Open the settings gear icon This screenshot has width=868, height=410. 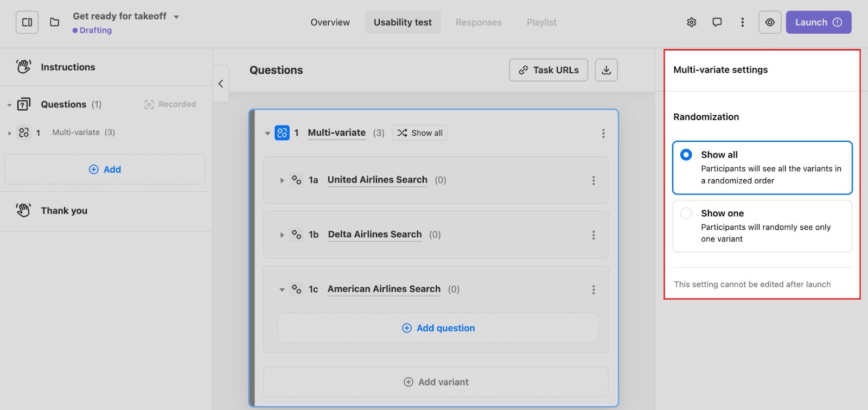692,22
